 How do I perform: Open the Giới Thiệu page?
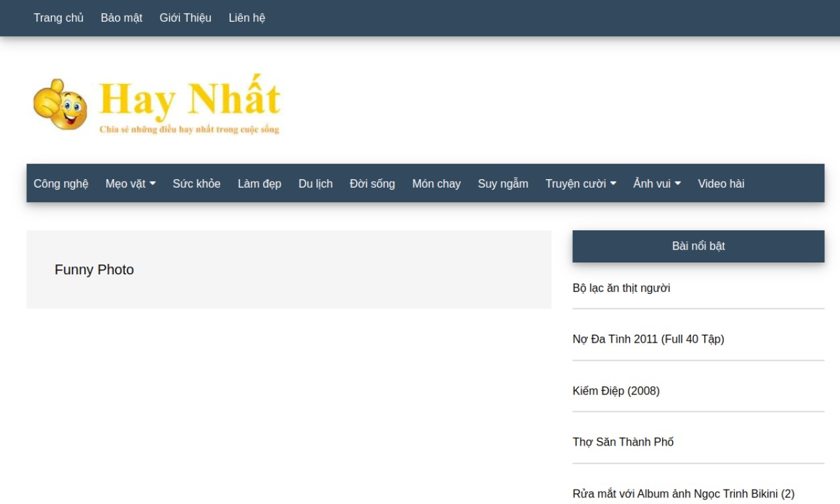185,18
